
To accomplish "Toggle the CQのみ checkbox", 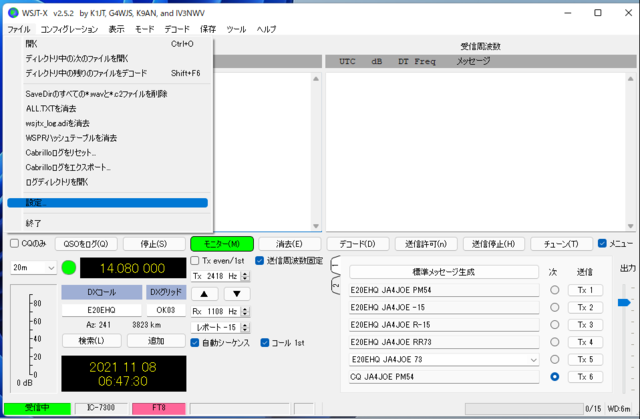I will click(x=15, y=244).
